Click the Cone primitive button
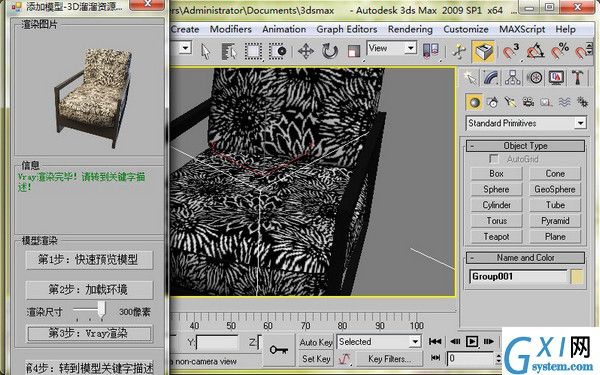Screen dimensions: 600x375 555,174
